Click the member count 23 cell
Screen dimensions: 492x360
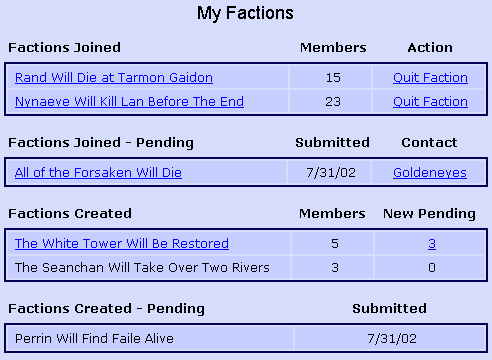coord(333,102)
